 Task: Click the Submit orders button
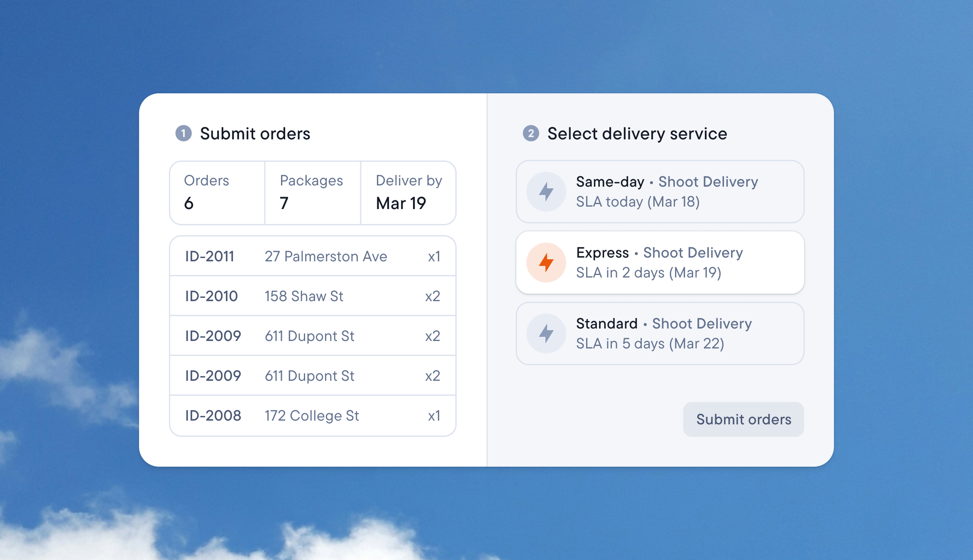[x=743, y=419]
